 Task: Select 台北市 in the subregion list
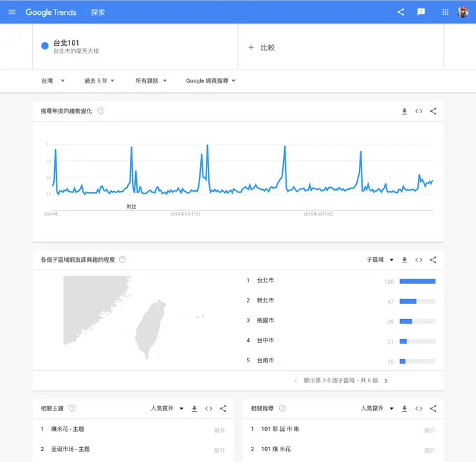[265, 281]
